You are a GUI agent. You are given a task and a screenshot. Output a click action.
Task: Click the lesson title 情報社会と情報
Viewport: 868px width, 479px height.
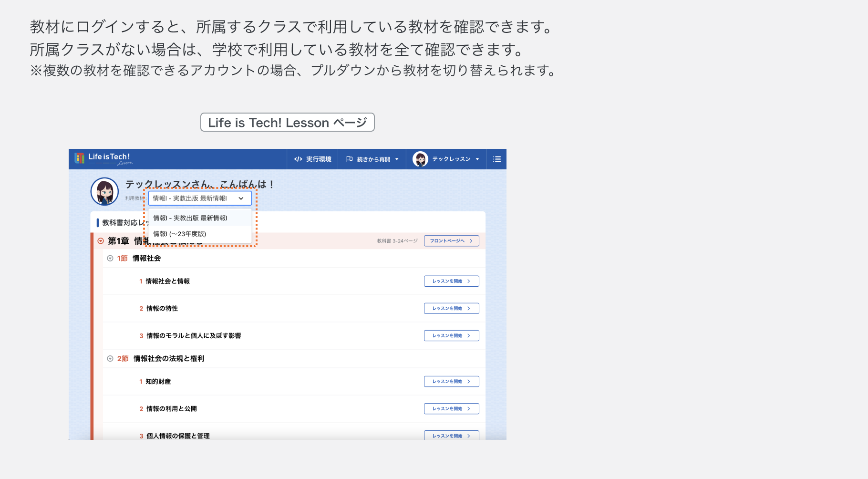pyautogui.click(x=168, y=281)
